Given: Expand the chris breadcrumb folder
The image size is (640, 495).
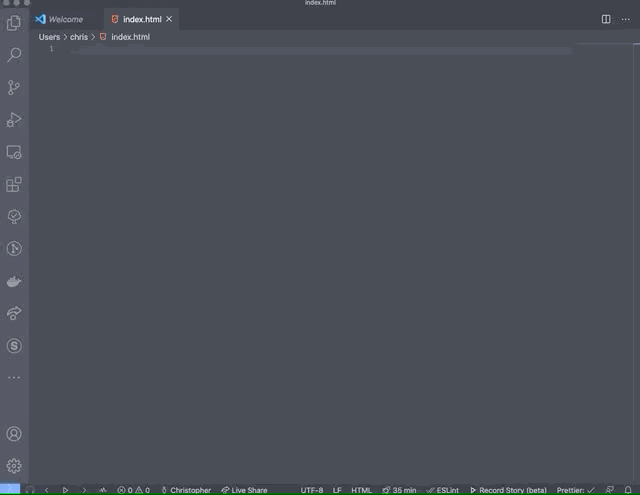Looking at the screenshot, I should tap(79, 37).
